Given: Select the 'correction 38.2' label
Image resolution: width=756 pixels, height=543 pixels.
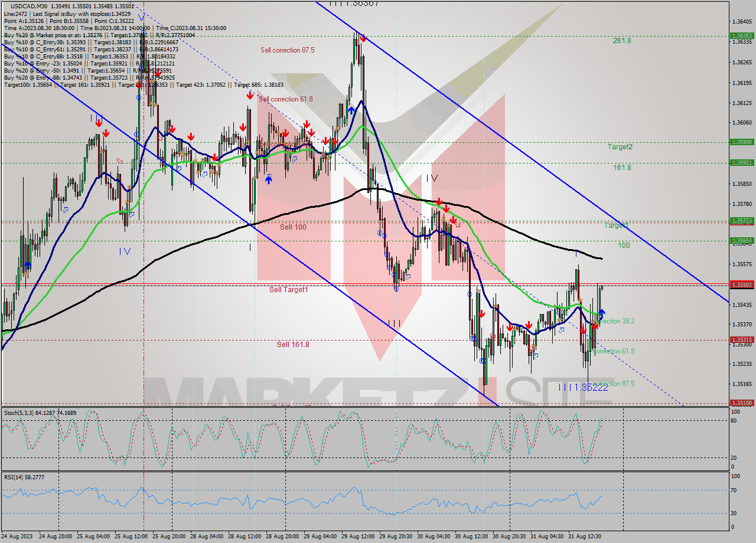Looking at the screenshot, I should 614,321.
